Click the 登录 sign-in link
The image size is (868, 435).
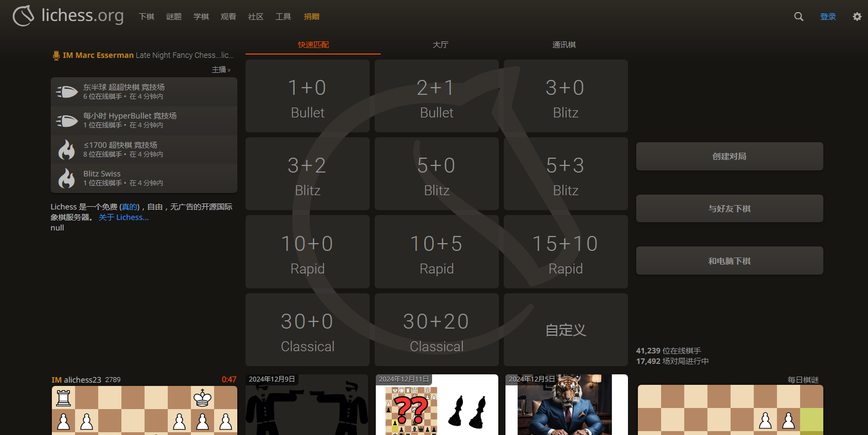[828, 17]
